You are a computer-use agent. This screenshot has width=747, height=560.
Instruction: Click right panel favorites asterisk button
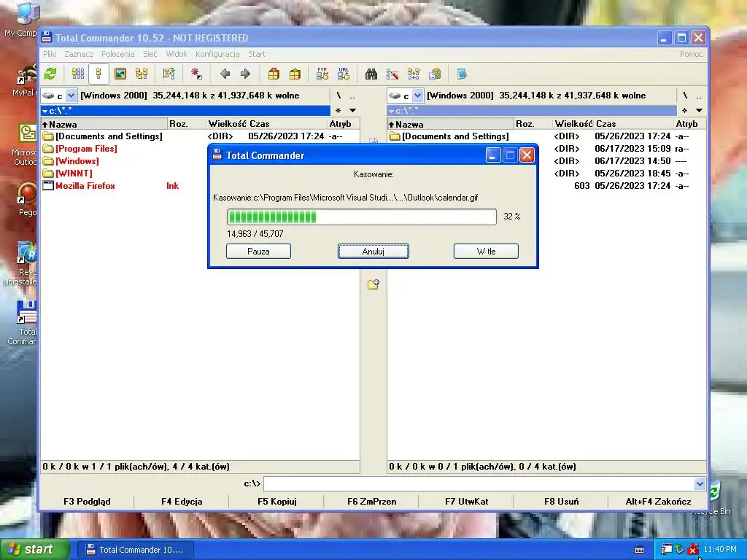pos(684,111)
